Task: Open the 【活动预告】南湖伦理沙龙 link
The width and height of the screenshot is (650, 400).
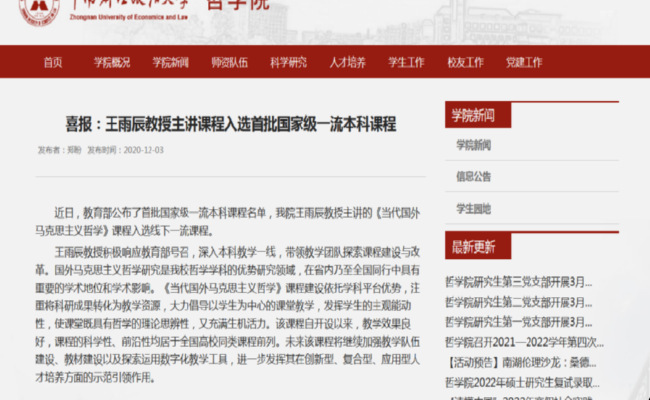Action: coord(521,363)
